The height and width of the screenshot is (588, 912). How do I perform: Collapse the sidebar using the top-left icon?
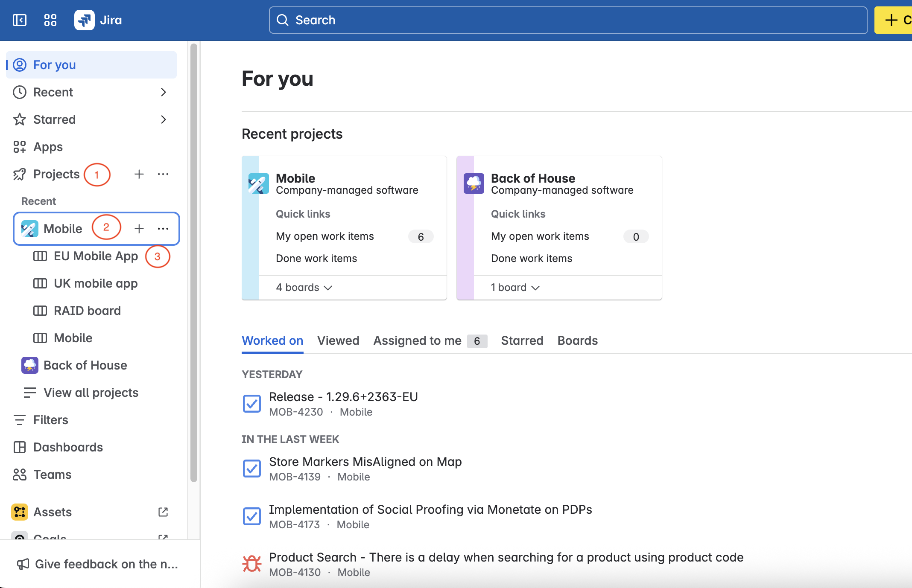pyautogui.click(x=19, y=20)
